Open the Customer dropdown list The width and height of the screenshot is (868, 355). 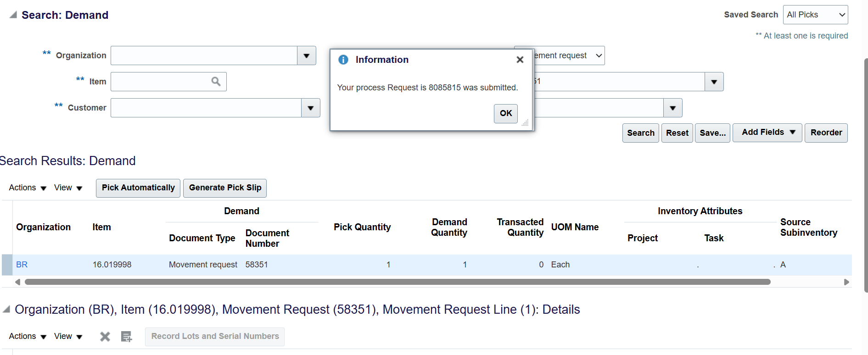310,108
